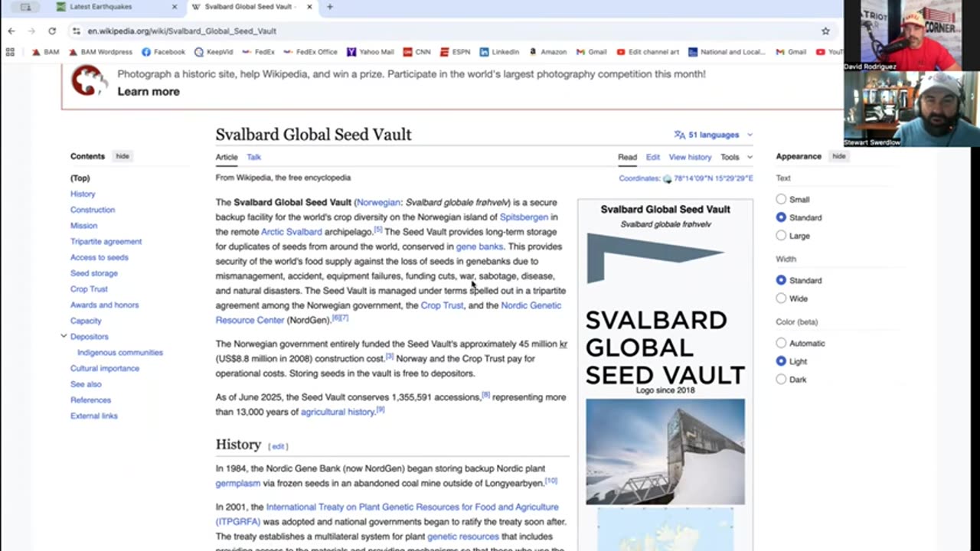Open the tab search button at window top-left
Image resolution: width=980 pixels, height=551 pixels.
click(25, 7)
